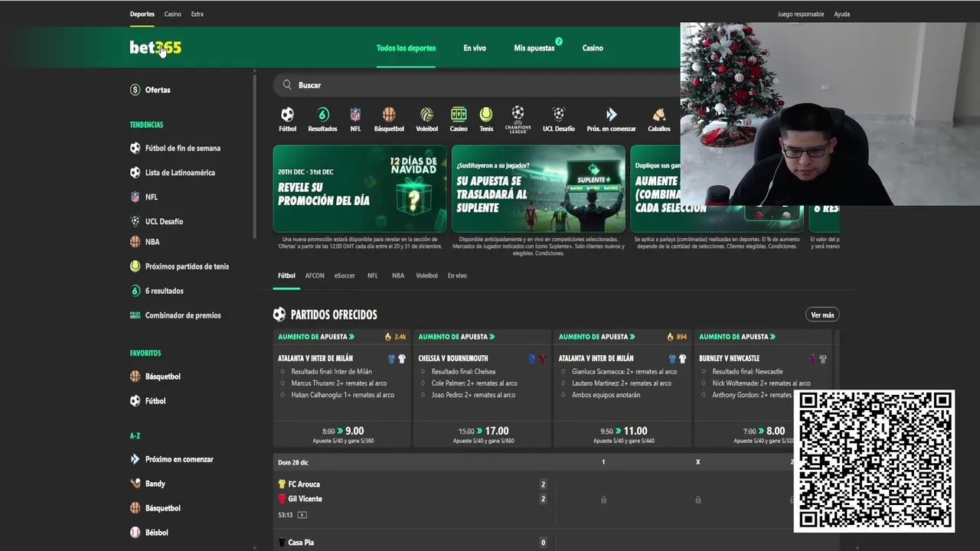980x551 pixels.
Task: Switch to the eSoccer filter tab
Action: pyautogui.click(x=345, y=275)
